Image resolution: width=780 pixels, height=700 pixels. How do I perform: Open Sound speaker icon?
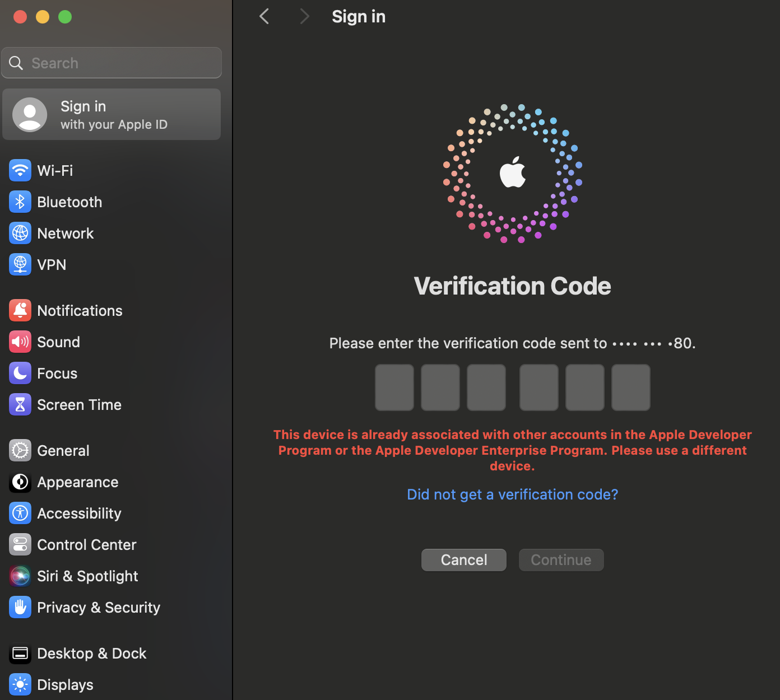click(20, 342)
